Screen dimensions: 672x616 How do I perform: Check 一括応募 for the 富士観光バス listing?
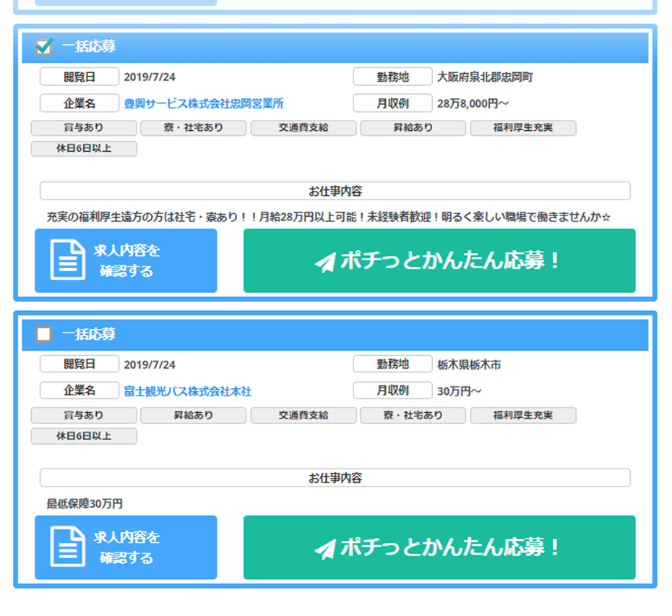[x=44, y=334]
